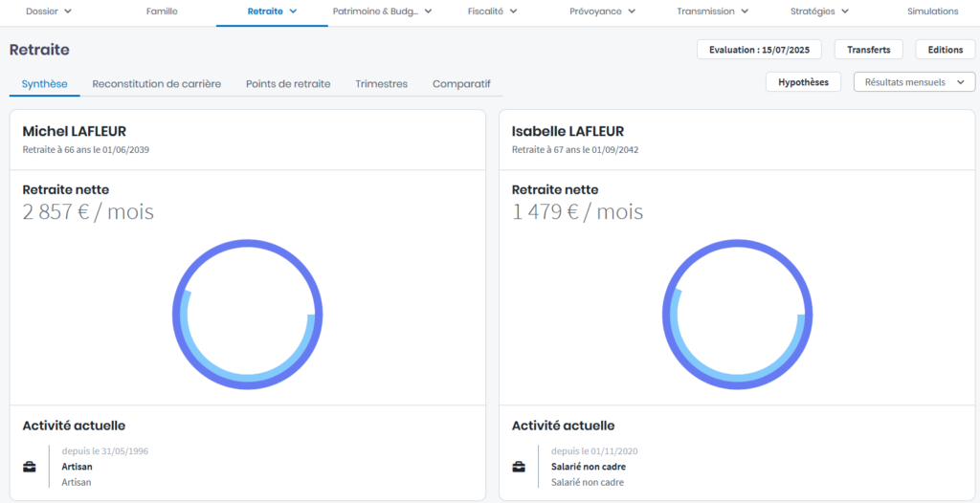Open the Simulations section
The image size is (980, 503).
(x=932, y=11)
